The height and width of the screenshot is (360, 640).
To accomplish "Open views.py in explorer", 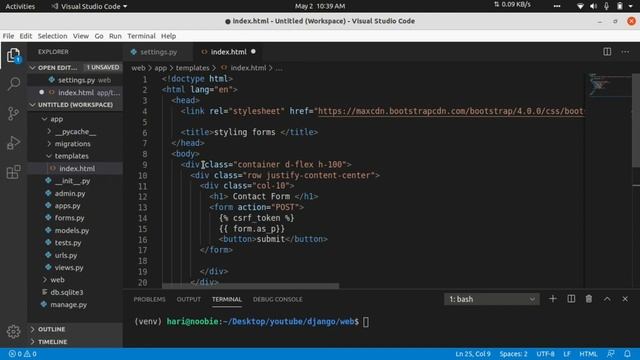I will pos(75,268).
